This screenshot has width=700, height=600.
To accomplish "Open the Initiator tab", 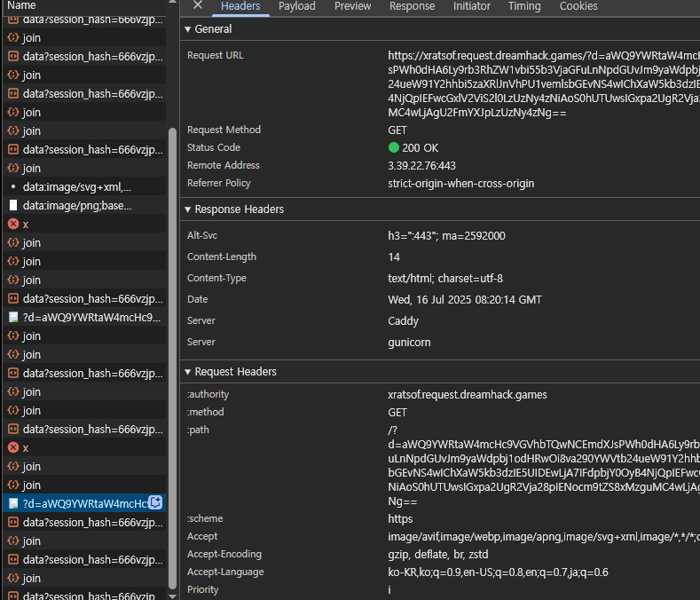I will (471, 6).
